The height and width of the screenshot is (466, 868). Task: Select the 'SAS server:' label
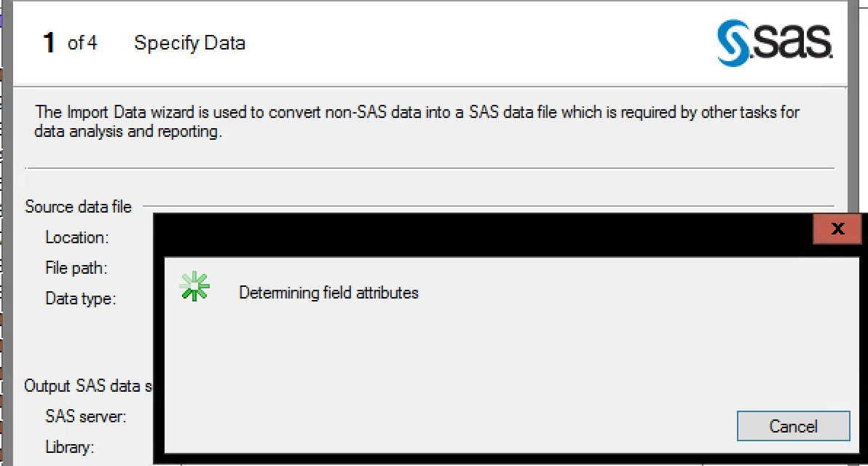85,416
